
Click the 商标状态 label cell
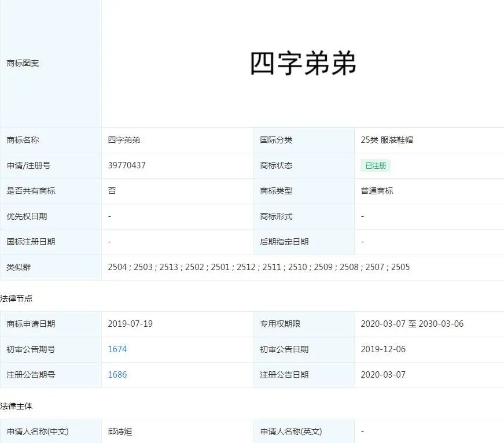[x=276, y=166]
